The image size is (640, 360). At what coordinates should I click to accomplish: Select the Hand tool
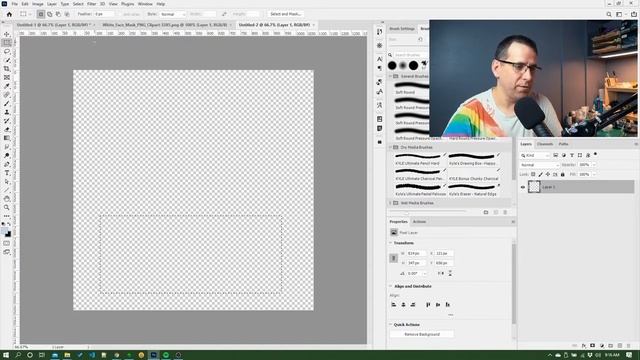7,199
